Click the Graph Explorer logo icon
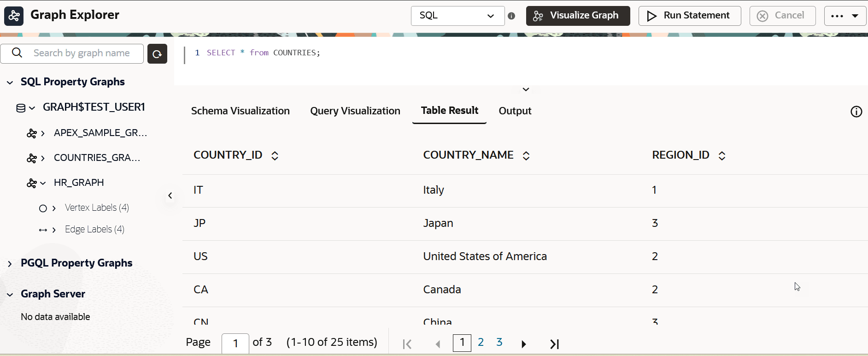Screen dimensions: 868x356 coord(14,16)
